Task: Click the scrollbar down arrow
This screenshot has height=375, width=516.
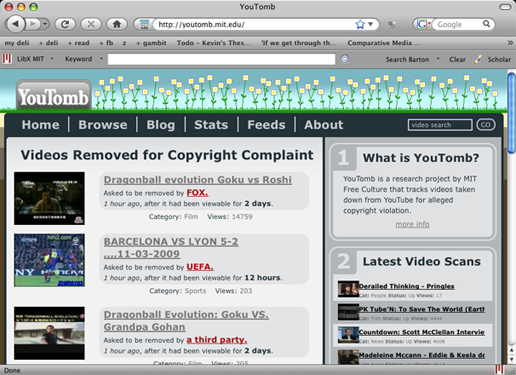Action: (x=511, y=359)
